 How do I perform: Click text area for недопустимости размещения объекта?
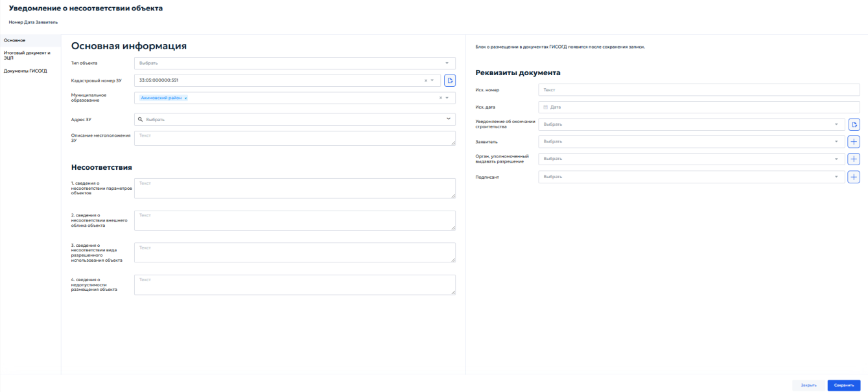point(295,284)
